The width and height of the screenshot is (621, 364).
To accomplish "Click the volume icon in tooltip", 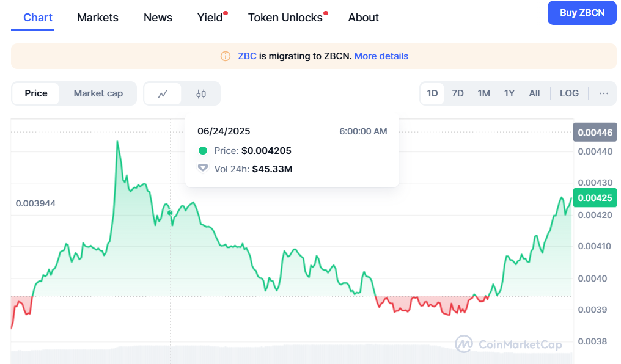I will coord(203,168).
